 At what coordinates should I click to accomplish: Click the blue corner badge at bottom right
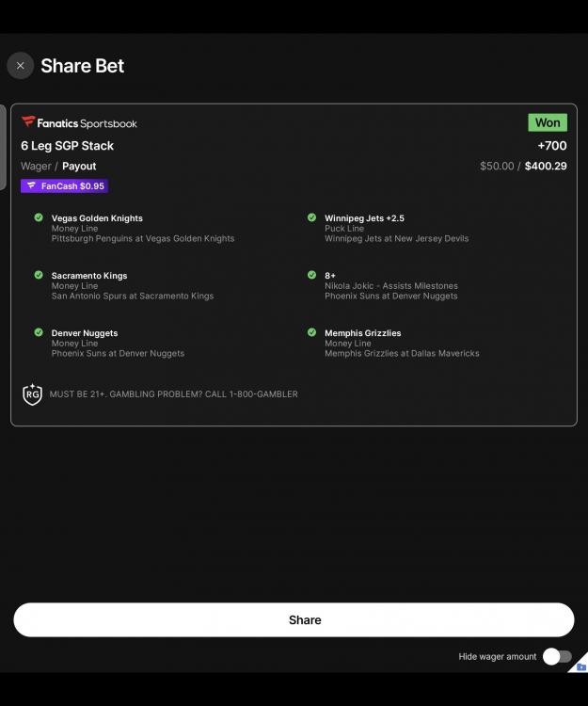[x=580, y=665]
